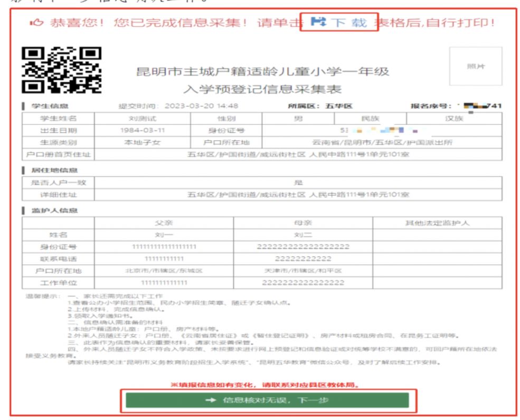Click 云南省/昆明市/五华区/护国派出所 cell
This screenshot has height=420, width=520.
(x=382, y=142)
